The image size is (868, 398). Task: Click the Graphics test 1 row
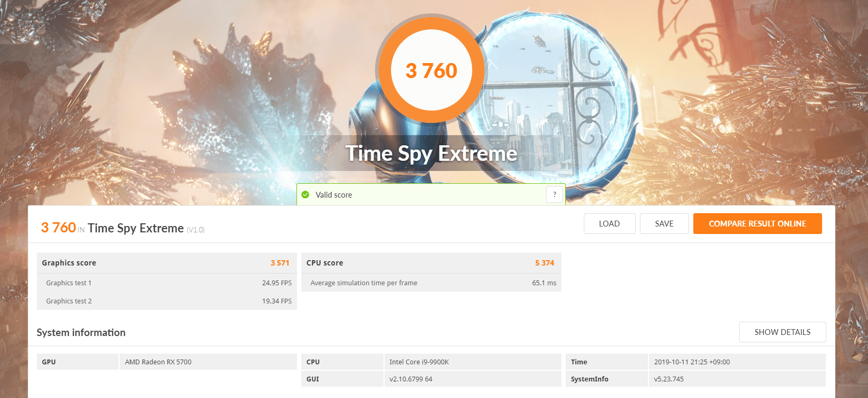pos(167,283)
